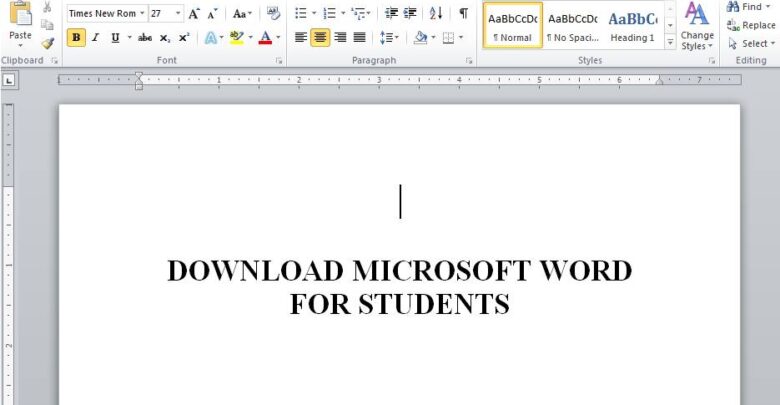The image size is (780, 405).
Task: Click the right indent marker on ruler
Action: [660, 81]
